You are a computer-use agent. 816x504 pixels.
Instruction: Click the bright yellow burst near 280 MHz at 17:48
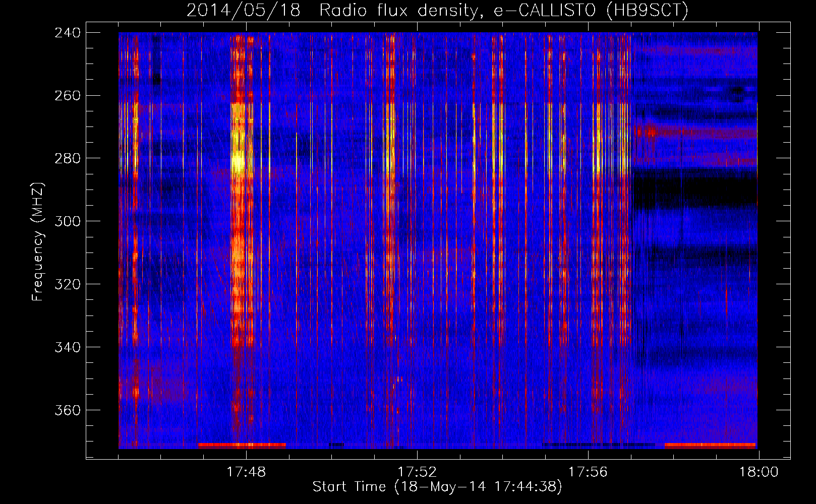coord(238,162)
